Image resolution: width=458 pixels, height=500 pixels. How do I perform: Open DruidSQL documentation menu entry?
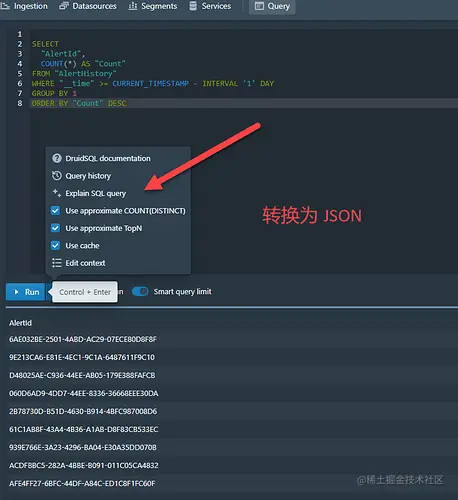(118, 158)
